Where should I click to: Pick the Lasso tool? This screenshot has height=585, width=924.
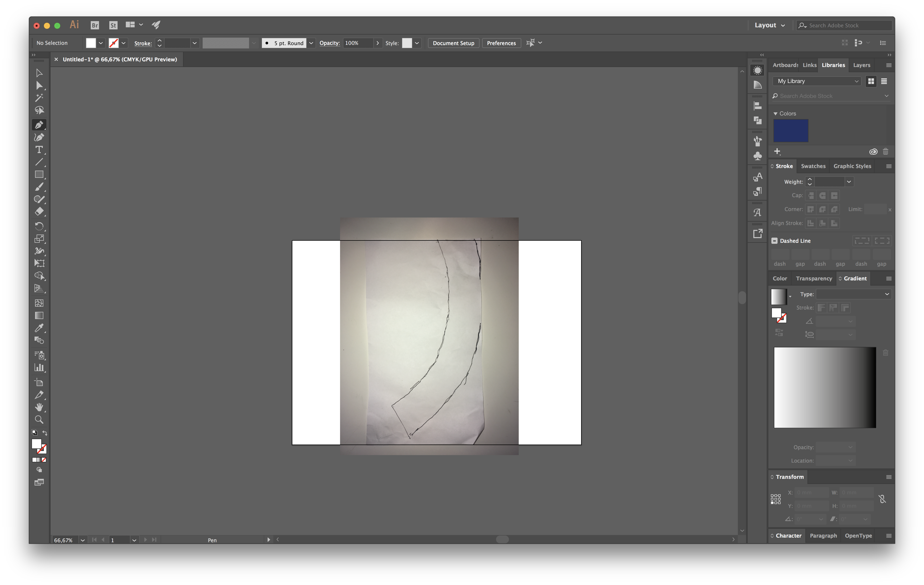pyautogui.click(x=39, y=111)
